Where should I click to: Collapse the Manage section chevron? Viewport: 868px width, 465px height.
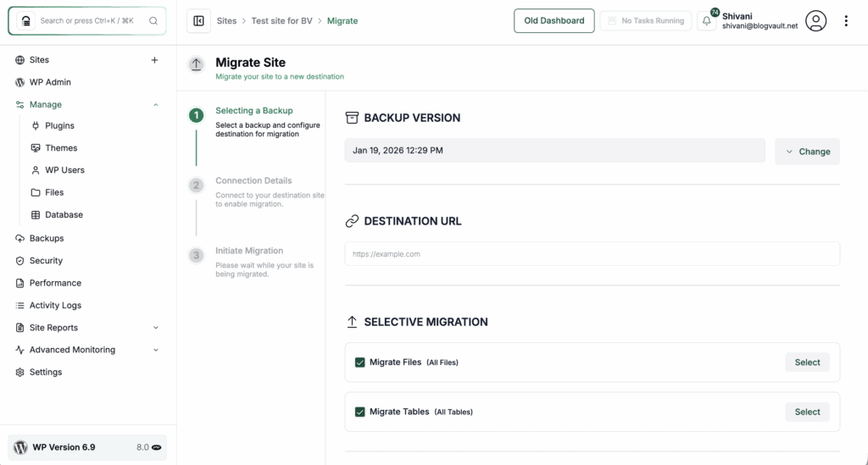point(156,104)
